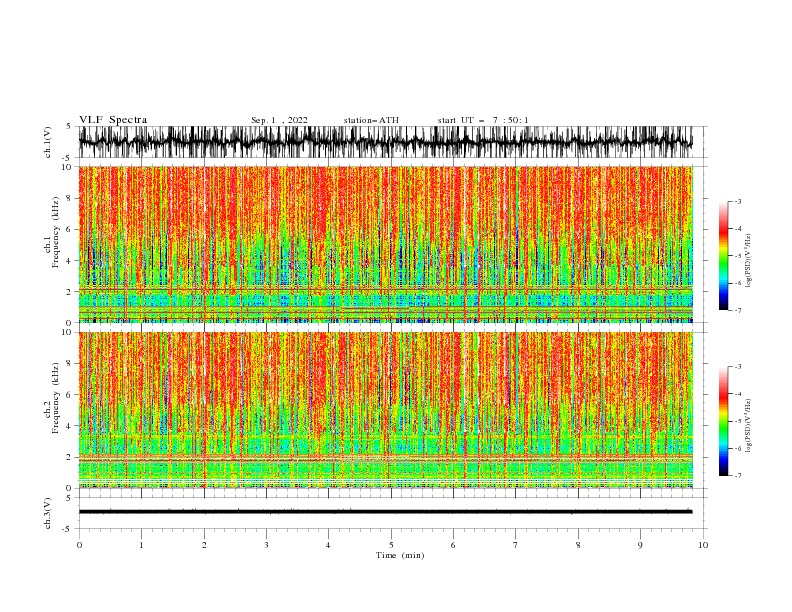Screen dimensions: 792x612
Task: Click the log(PSD) label beside ch.1 colorbar
Action: (x=749, y=261)
